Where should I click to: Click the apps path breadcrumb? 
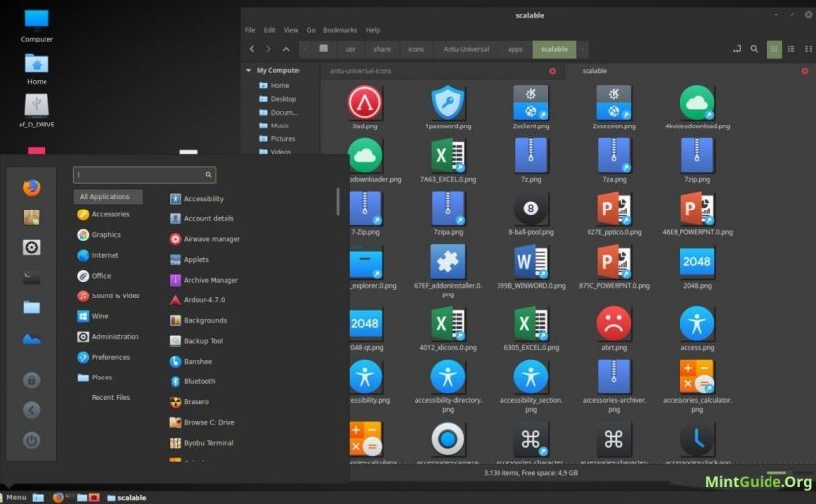(x=515, y=49)
